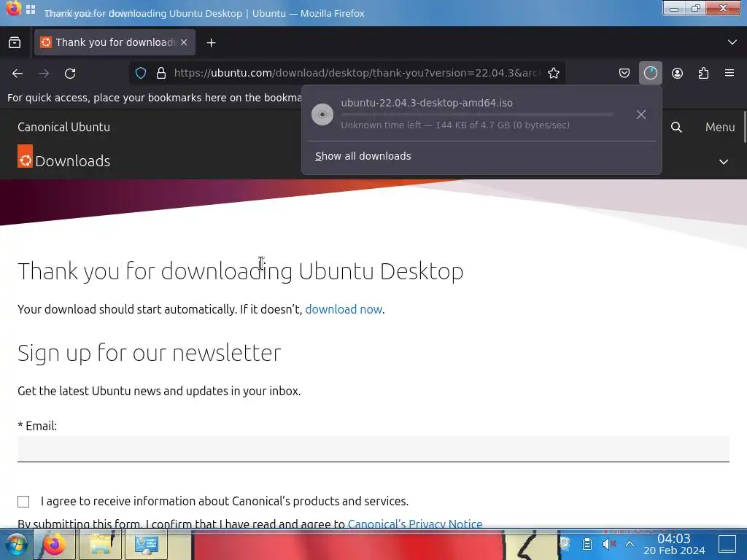
Task: Click the download progress bar
Action: pyautogui.click(x=477, y=114)
